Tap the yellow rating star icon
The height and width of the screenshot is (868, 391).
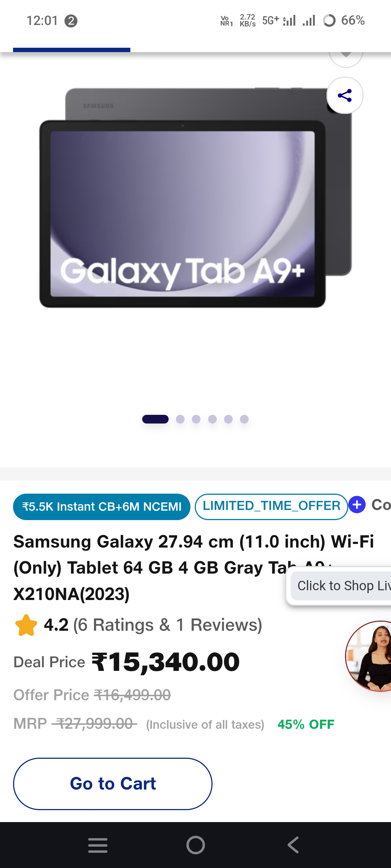tap(26, 625)
